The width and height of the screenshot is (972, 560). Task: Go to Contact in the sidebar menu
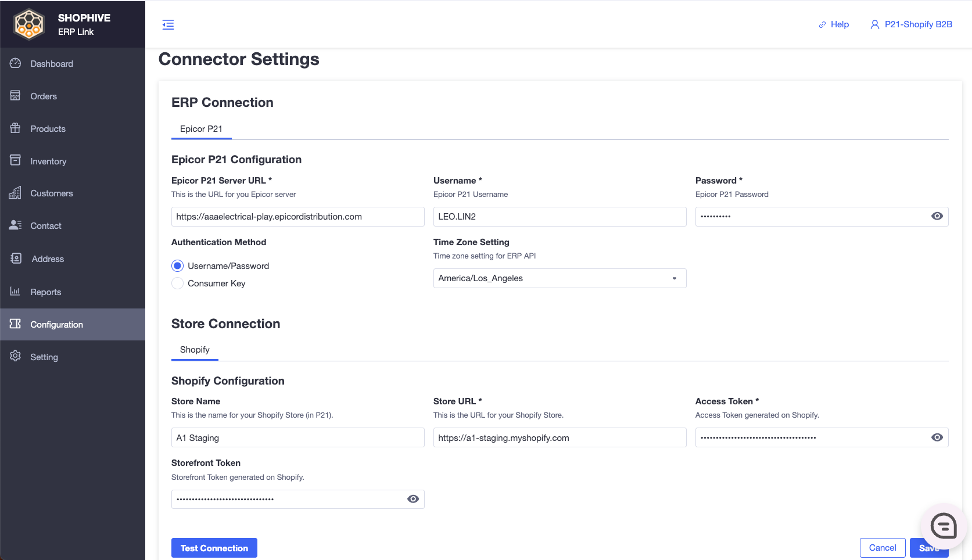[x=73, y=226]
